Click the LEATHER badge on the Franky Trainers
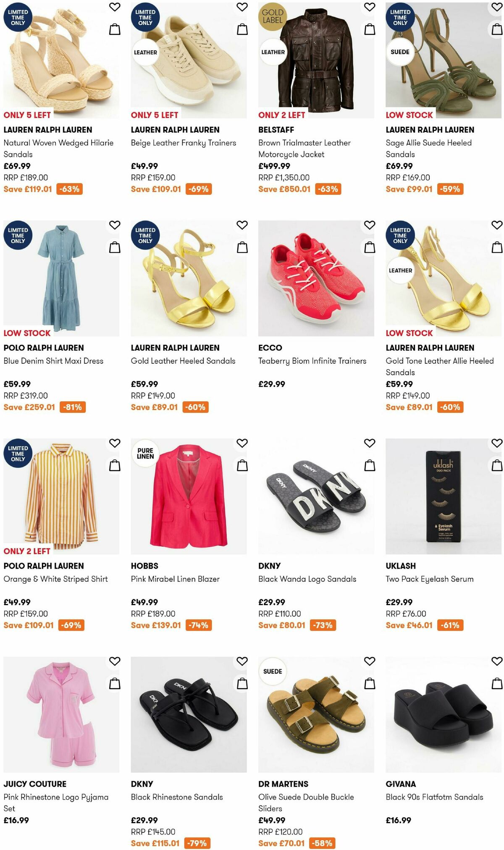 coord(146,53)
